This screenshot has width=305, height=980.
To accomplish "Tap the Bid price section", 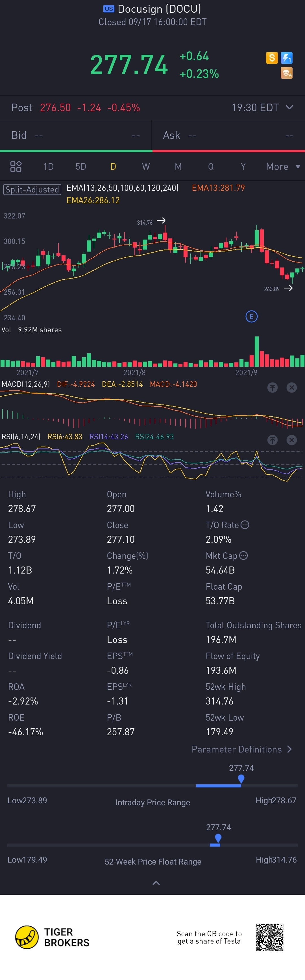I will click(x=76, y=135).
